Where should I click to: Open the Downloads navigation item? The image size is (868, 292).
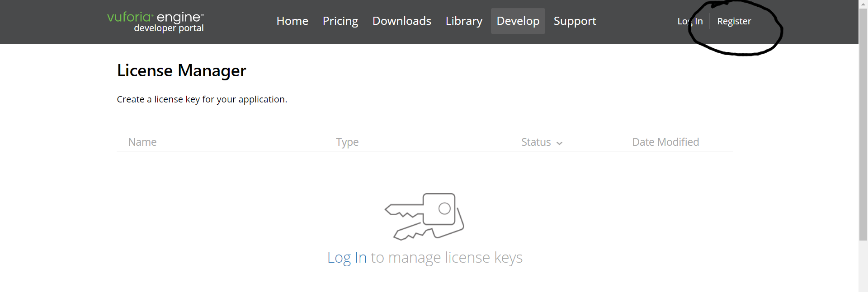pos(401,21)
